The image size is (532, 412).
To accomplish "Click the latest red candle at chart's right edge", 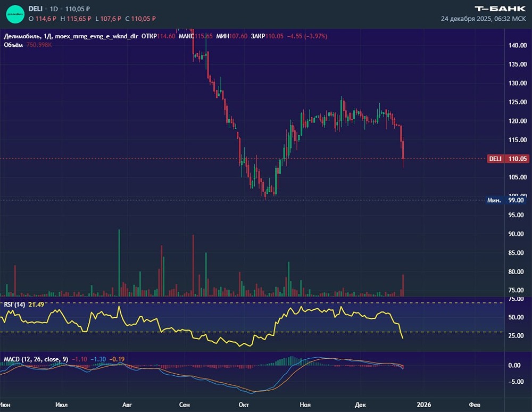I will click(403, 150).
